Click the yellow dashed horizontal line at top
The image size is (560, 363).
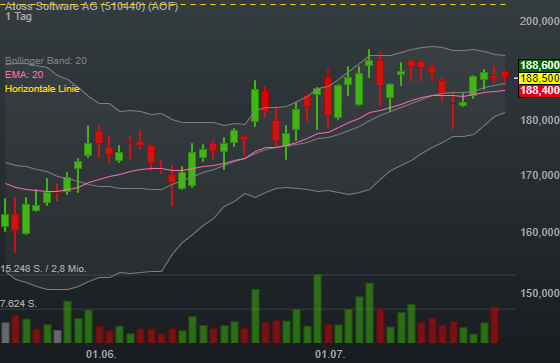tap(255, 4)
